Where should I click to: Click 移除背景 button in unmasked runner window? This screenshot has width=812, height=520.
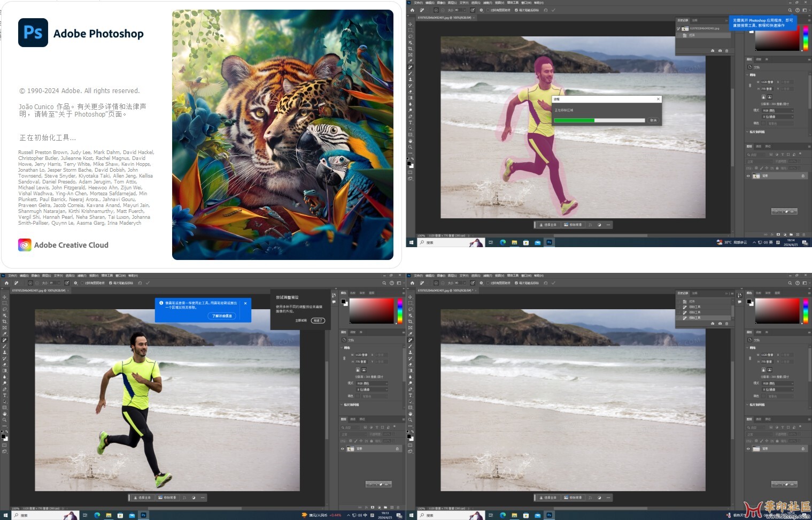tap(167, 498)
